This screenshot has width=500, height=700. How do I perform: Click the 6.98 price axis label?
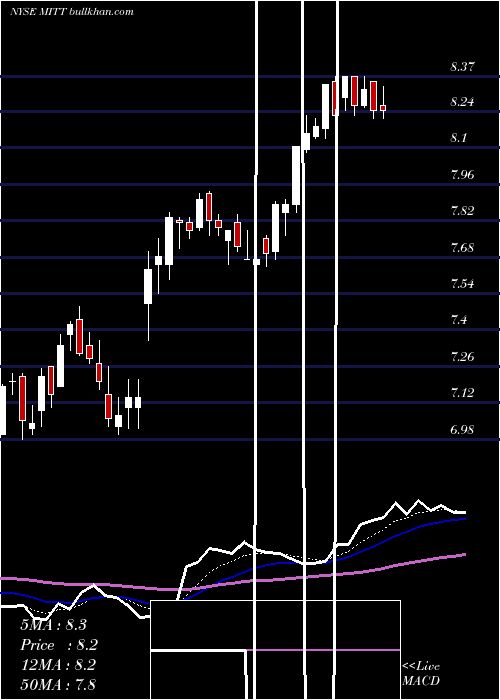[462, 429]
